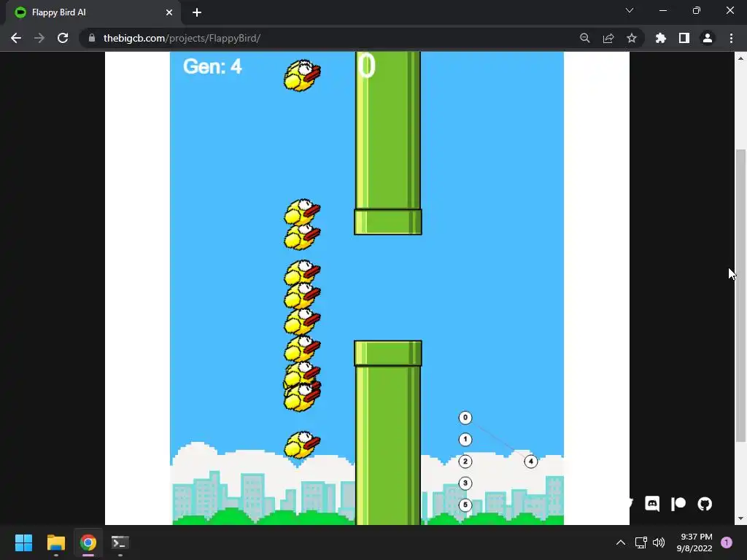Open the Chrome profile avatar menu
747x560 pixels.
707,38
